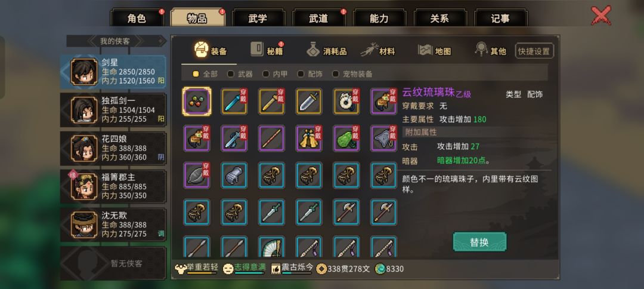Select the 全部 equipment filter
644x289 pixels.
[205, 74]
